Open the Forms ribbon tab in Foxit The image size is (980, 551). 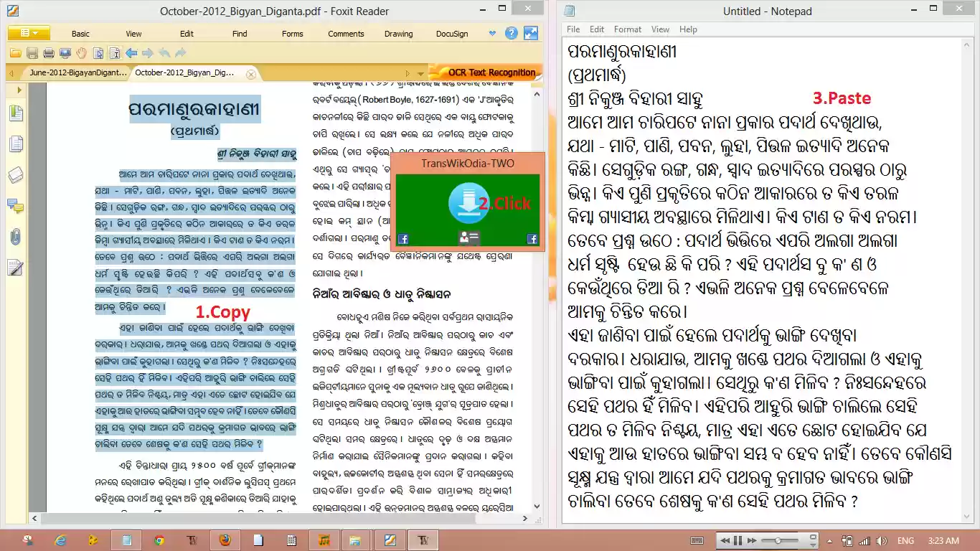293,34
